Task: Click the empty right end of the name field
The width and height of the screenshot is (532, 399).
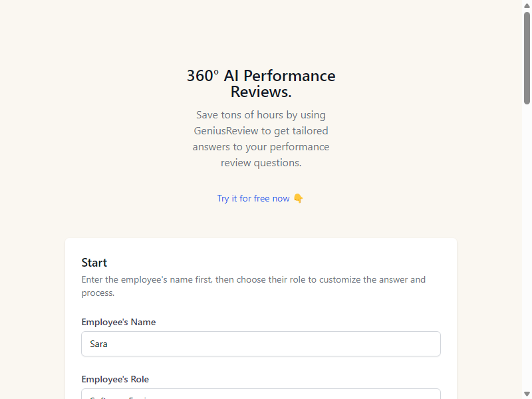Action: (407, 344)
